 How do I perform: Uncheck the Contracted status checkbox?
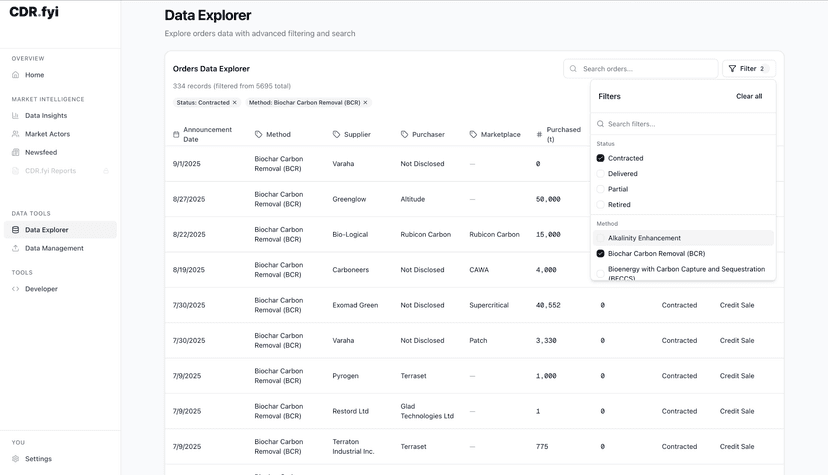pyautogui.click(x=600, y=158)
